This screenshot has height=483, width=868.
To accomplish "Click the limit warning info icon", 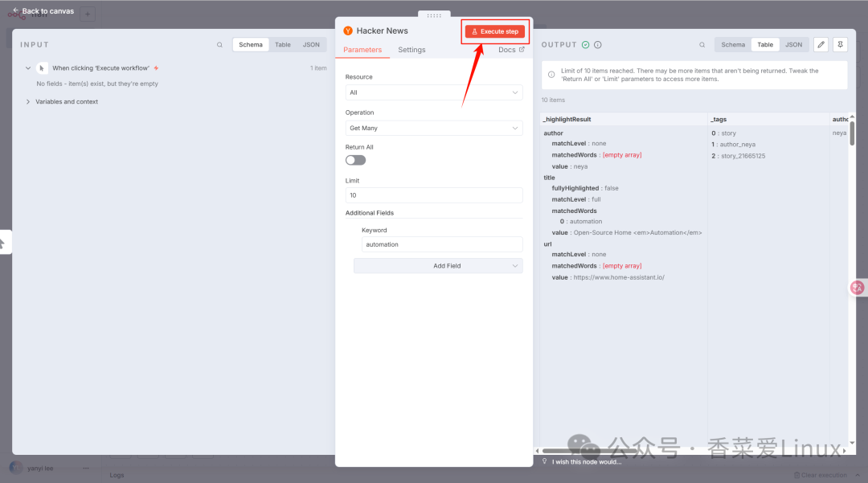I will coord(551,75).
